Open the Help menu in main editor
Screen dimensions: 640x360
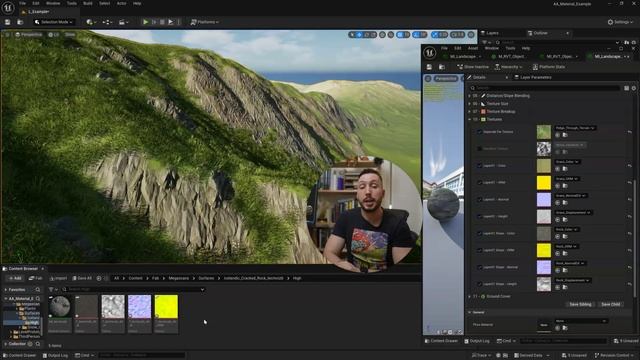pyautogui.click(x=137, y=3)
